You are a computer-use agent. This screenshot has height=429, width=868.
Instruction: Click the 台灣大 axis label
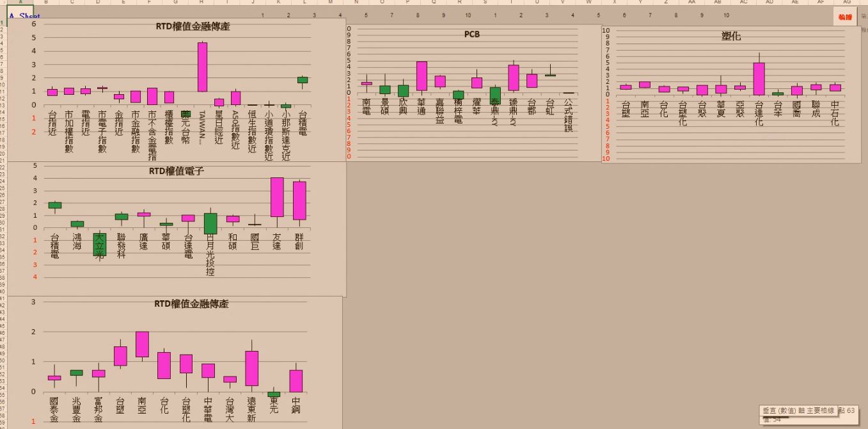230,410
